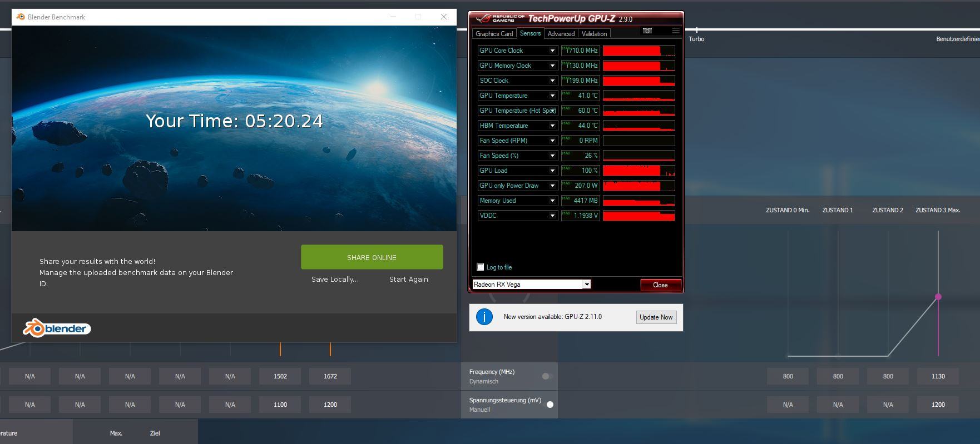Click Start Again in Blender Benchmark
Screen dimensions: 980x444
[x=409, y=280]
